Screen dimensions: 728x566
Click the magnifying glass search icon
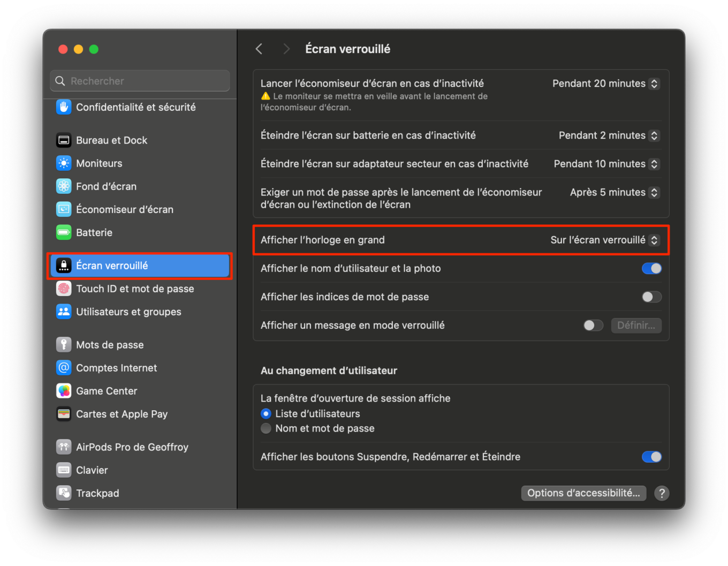(x=60, y=81)
